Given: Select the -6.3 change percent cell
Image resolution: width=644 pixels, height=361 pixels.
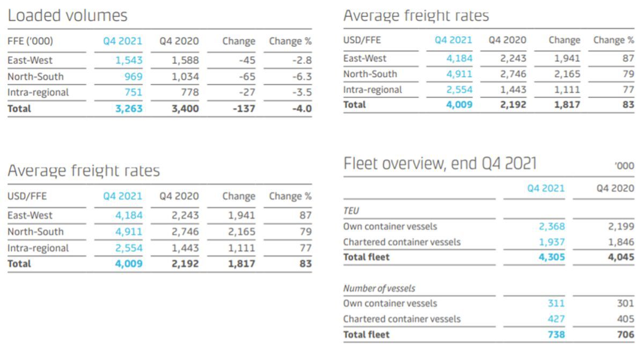Looking at the screenshot, I should click(x=302, y=76).
